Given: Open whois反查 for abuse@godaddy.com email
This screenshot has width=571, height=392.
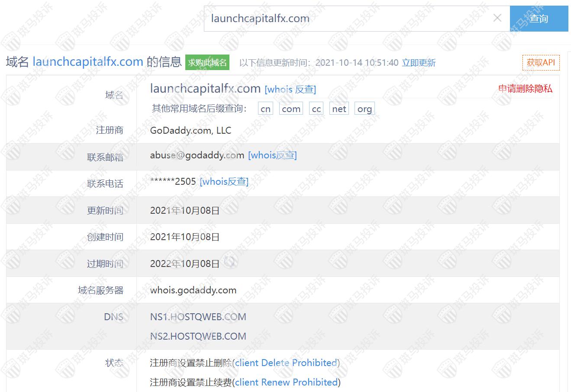Looking at the screenshot, I should [x=272, y=155].
